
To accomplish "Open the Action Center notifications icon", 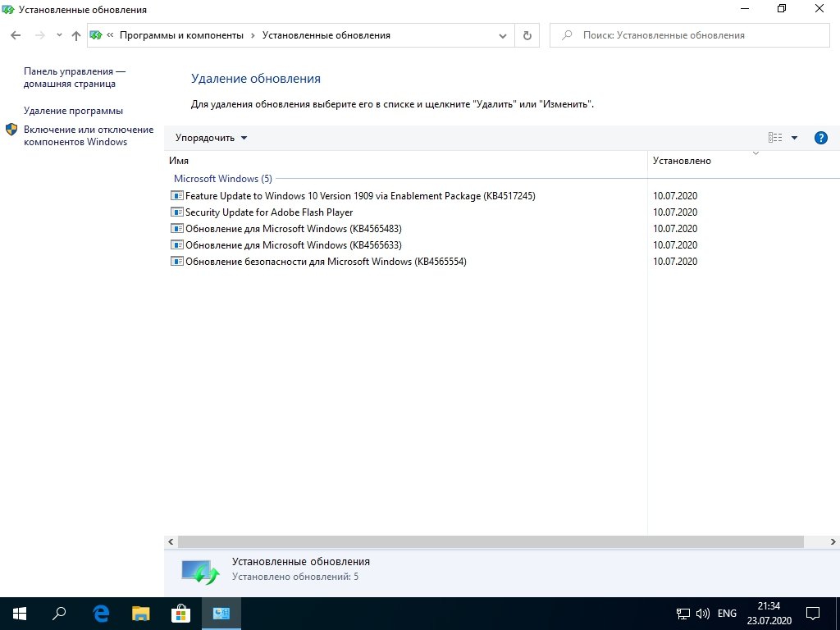I will pyautogui.click(x=813, y=614).
